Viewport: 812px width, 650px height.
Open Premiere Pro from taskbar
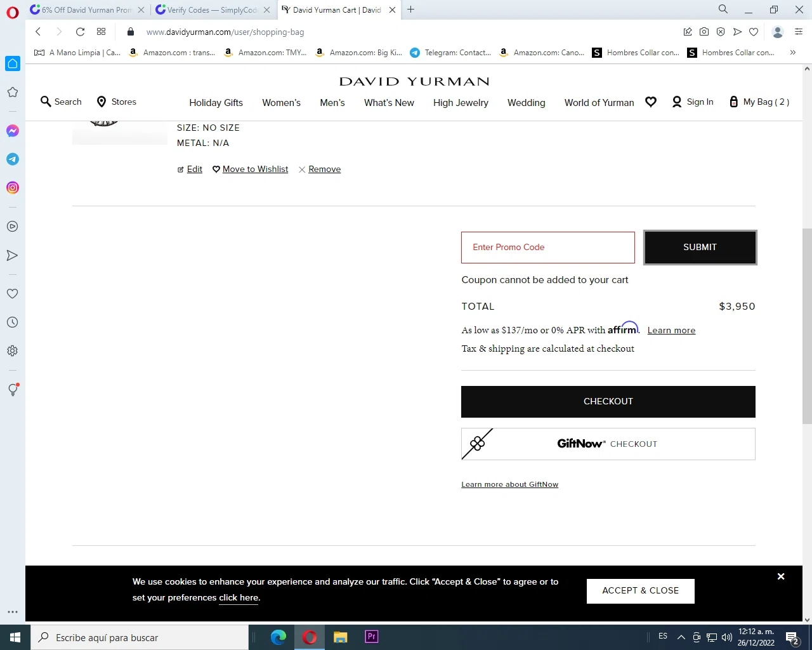coord(372,637)
